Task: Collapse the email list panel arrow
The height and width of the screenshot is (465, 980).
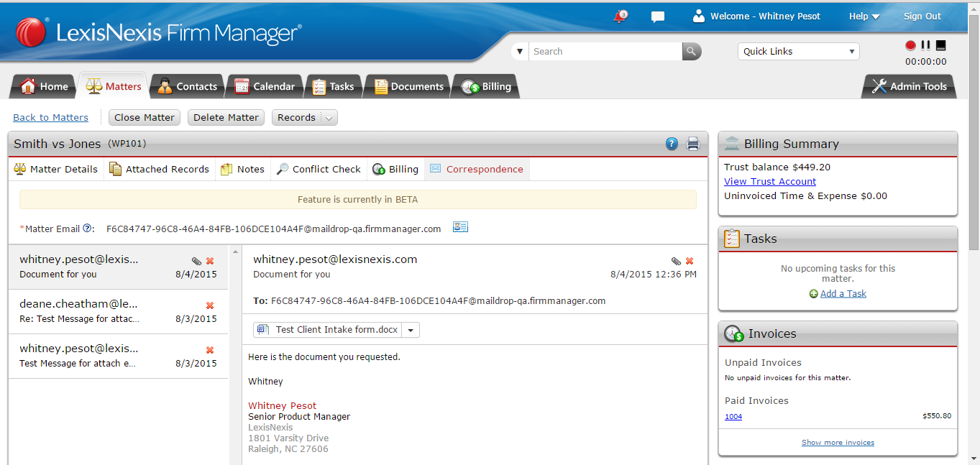Action: click(x=234, y=252)
